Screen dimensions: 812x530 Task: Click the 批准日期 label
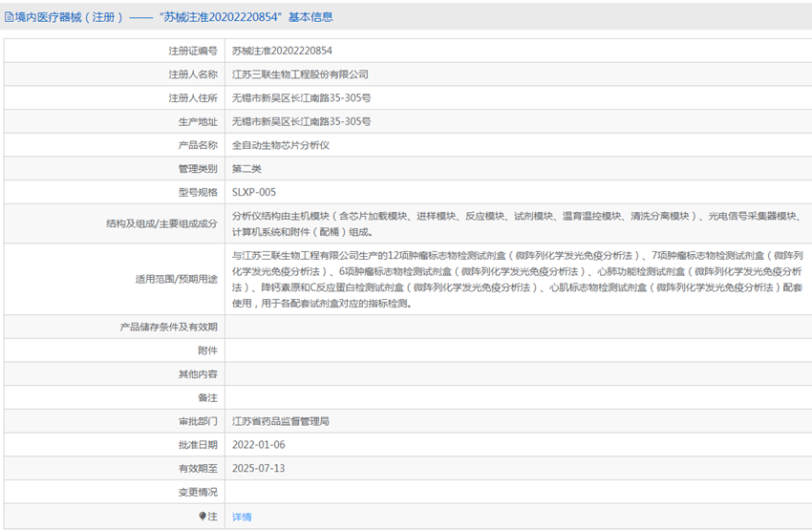point(198,445)
